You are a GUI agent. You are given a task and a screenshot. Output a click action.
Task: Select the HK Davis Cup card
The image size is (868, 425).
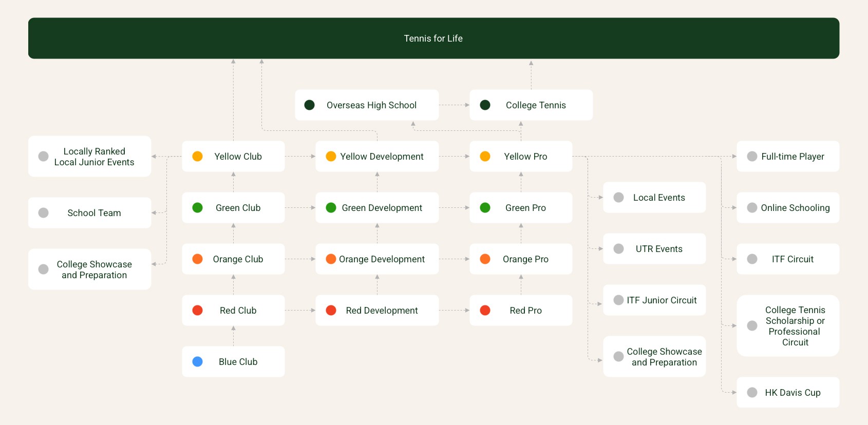(788, 392)
